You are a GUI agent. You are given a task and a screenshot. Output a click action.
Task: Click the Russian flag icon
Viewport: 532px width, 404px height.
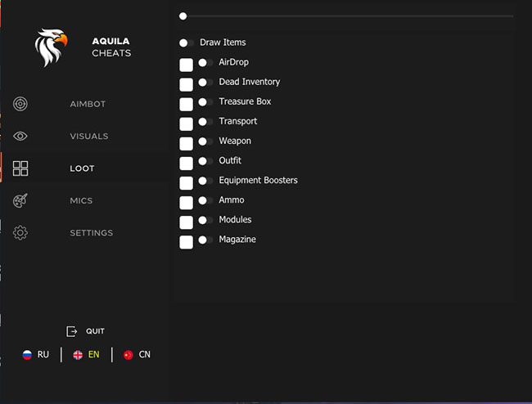coord(27,355)
